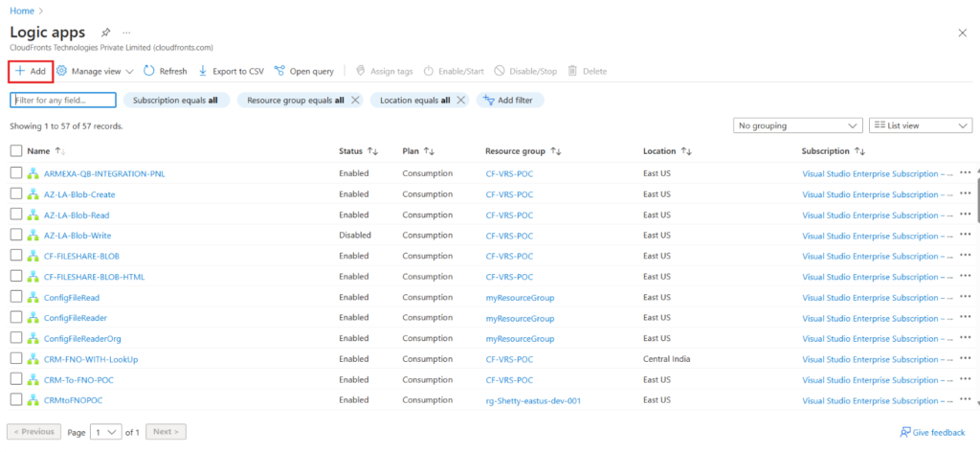Click the Previous page button
Screen dimensions: 980x452
[x=33, y=431]
